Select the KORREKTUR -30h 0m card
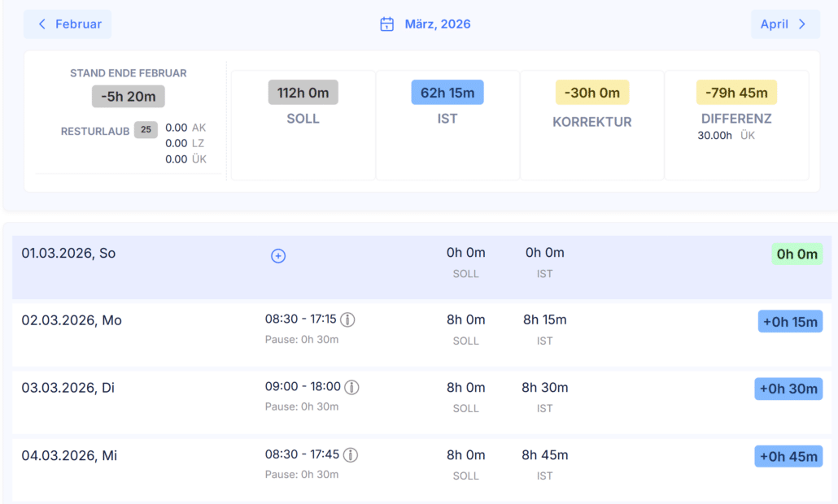 592,125
